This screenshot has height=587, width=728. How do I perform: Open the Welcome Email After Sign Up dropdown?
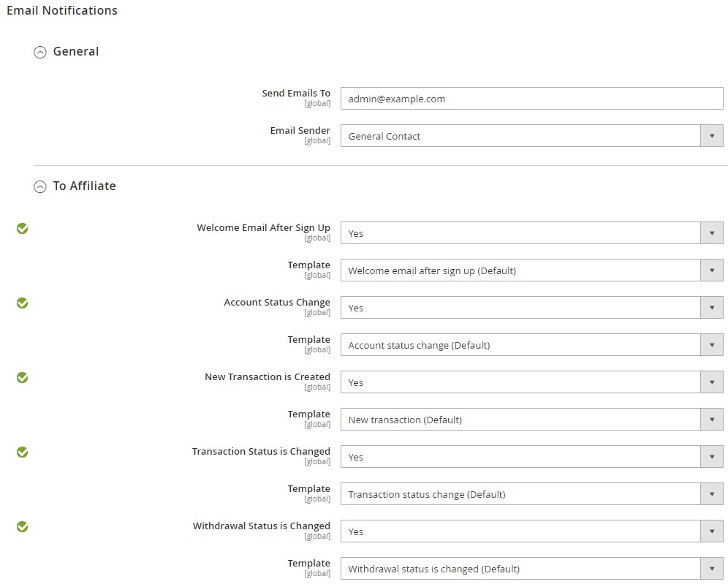[531, 233]
